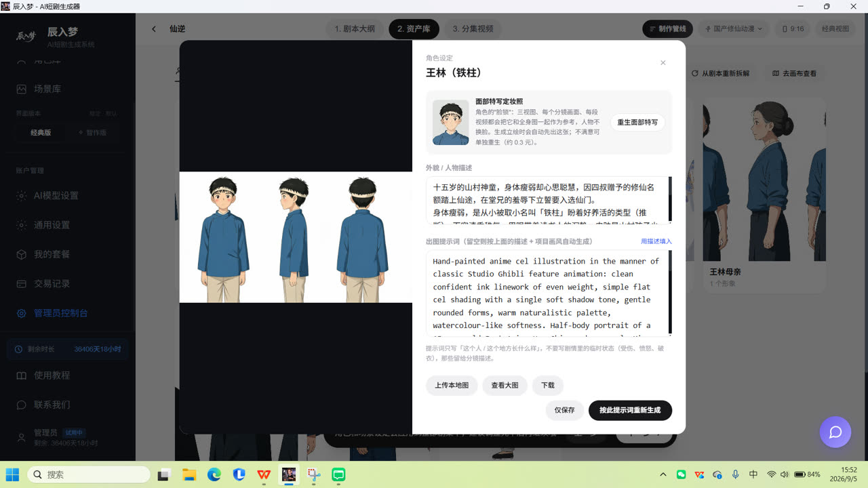Click 查看大图 button
Screen dimensions: 868x488
505,385
